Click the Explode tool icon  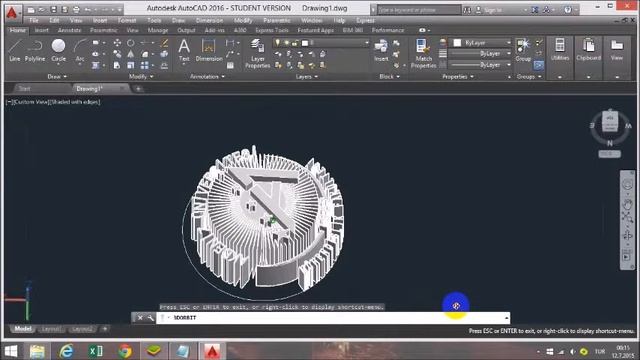click(x=164, y=54)
